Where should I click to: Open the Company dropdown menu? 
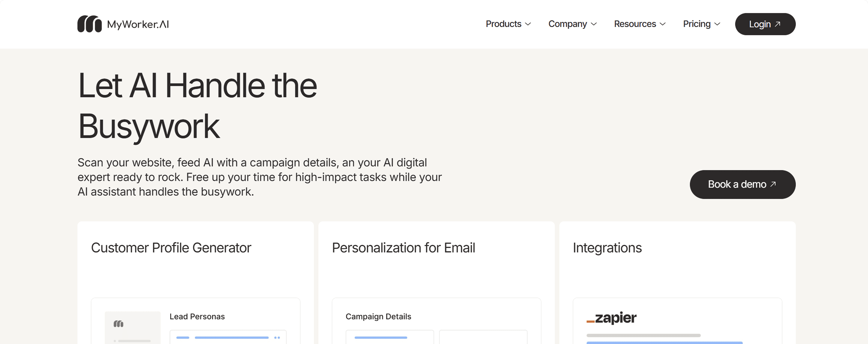[x=572, y=24]
